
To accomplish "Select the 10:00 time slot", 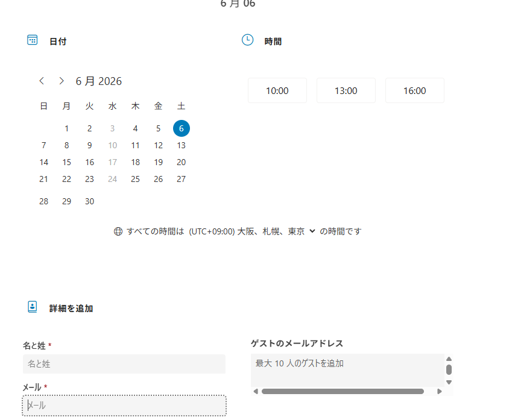I will pos(277,90).
